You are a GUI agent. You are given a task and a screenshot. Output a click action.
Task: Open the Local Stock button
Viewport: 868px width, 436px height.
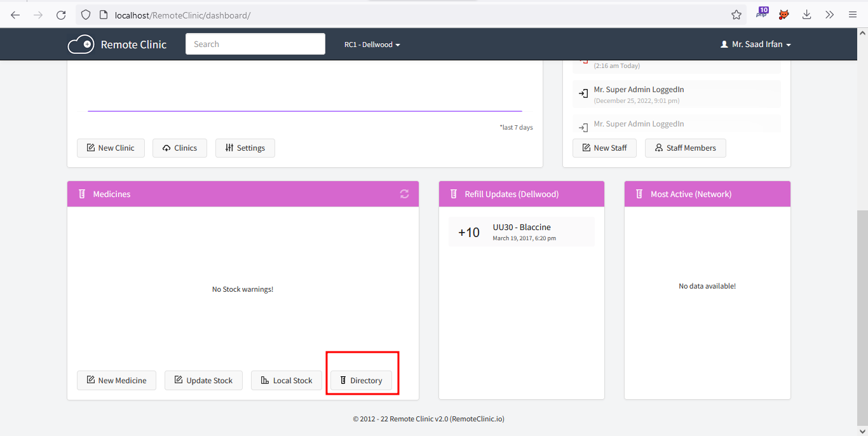pyautogui.click(x=287, y=381)
